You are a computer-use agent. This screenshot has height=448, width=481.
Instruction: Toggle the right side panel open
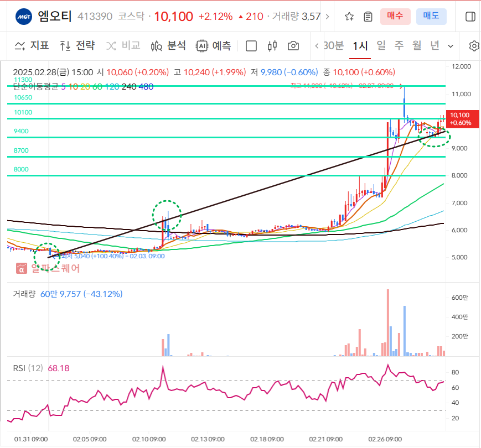472,17
